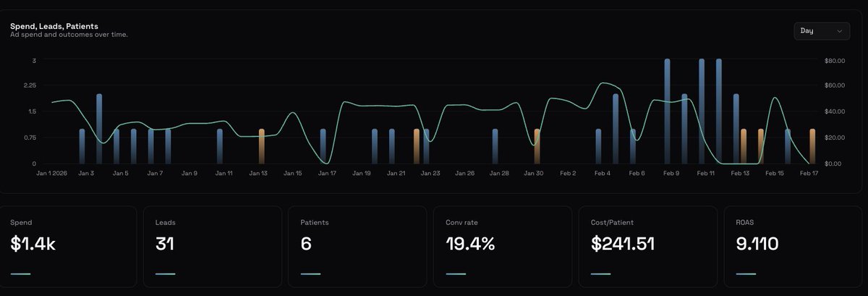Select the blue leads bar above Jan 17
Screen dimensions: 868x296
tap(323, 146)
